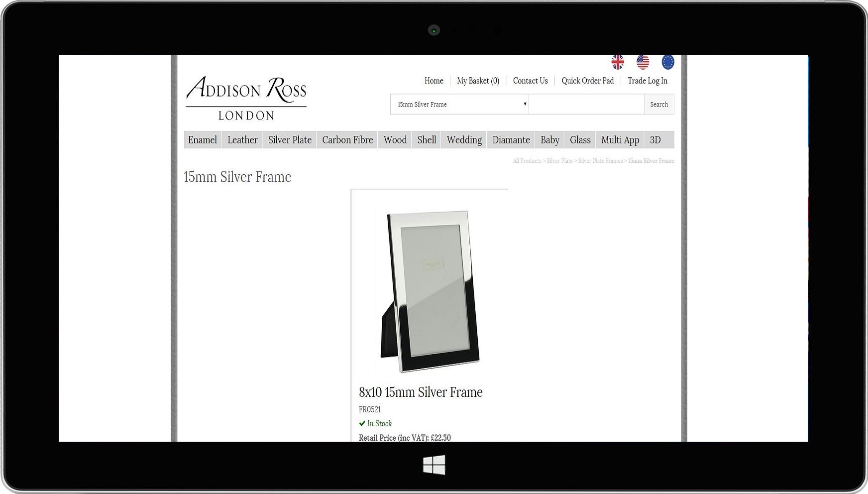Click the silver frame product image
The width and height of the screenshot is (868, 494).
[x=430, y=291]
